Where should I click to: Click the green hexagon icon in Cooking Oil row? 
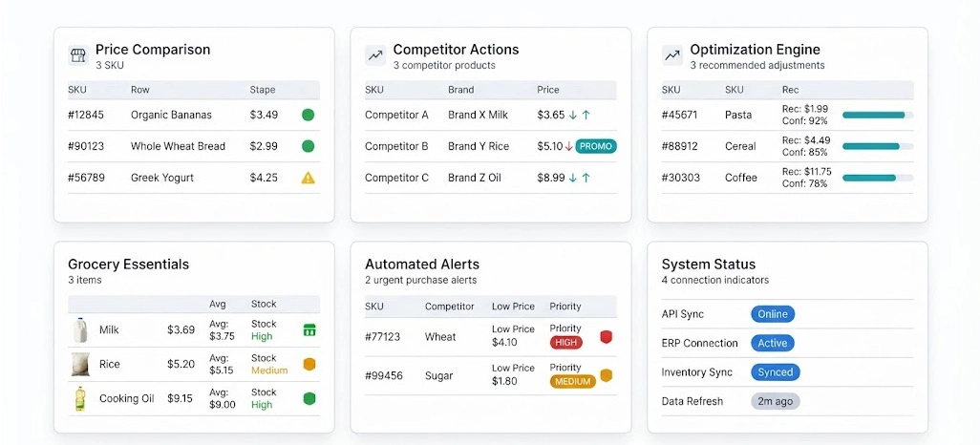tap(309, 398)
